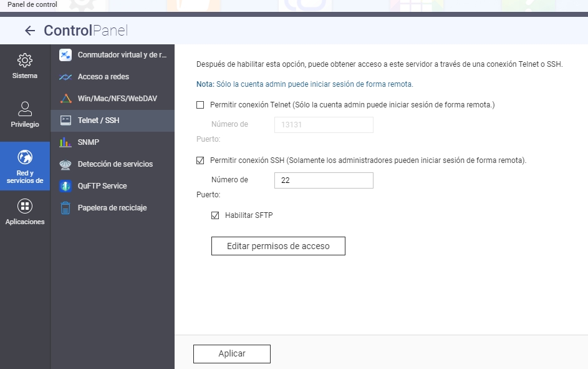The width and height of the screenshot is (588, 369).
Task: Click the Papelera de reciclaje bin icon
Action: [x=65, y=207]
